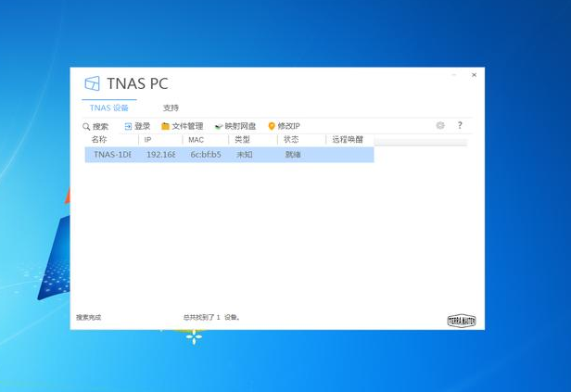
Task: Click the 文件管理 text label
Action: click(x=187, y=126)
